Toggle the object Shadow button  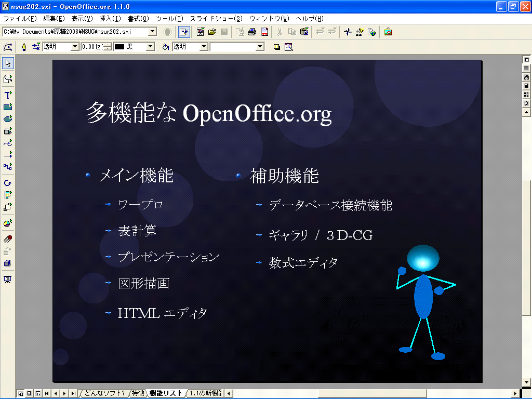277,47
